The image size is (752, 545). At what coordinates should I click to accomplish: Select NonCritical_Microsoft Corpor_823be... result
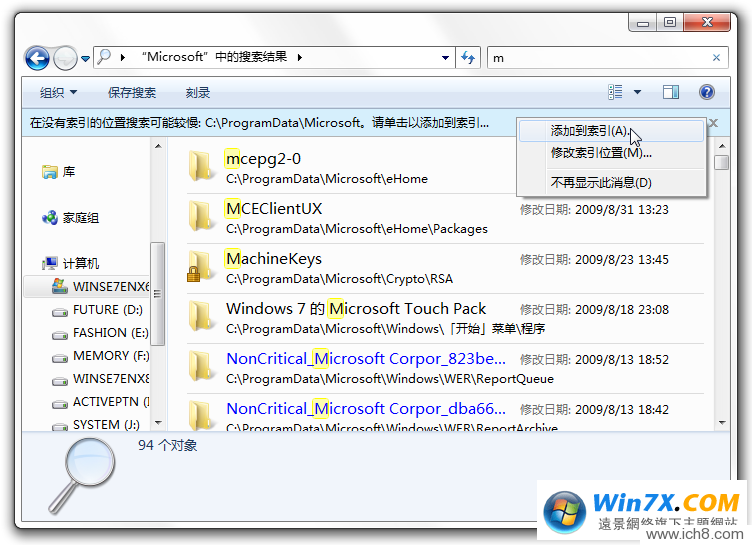pos(365,358)
